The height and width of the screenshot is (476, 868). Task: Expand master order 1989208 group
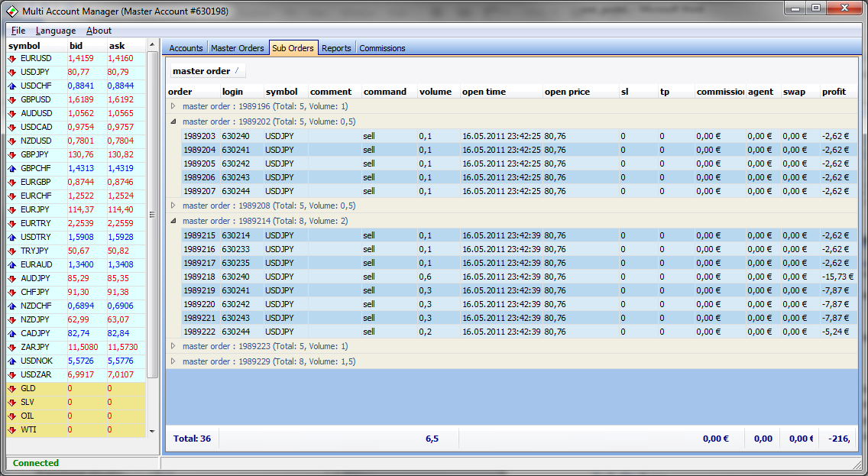(173, 206)
